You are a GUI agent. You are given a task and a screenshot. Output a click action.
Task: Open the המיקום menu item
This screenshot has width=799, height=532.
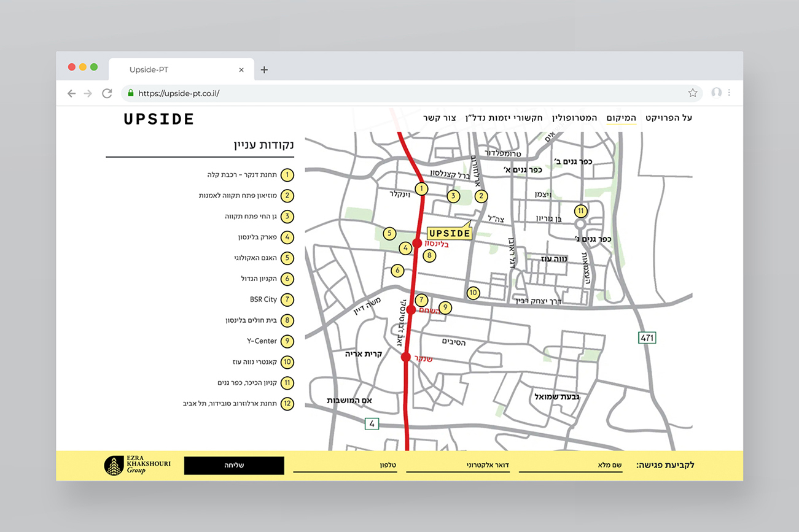coord(621,118)
